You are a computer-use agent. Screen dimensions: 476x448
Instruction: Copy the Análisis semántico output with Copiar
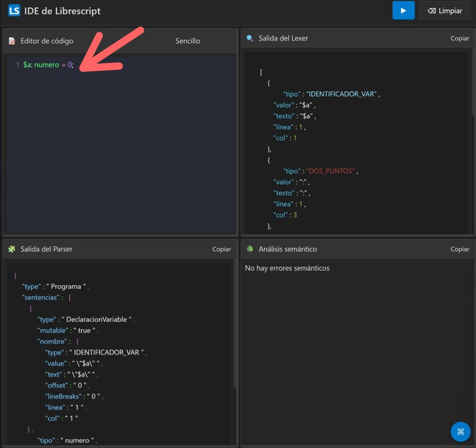coord(459,249)
